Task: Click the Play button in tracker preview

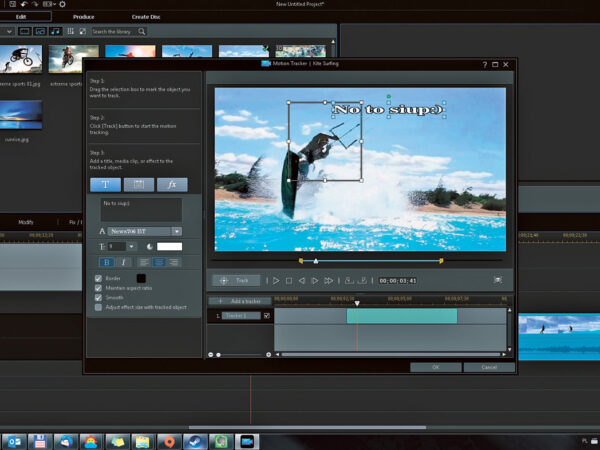Action: [277, 281]
